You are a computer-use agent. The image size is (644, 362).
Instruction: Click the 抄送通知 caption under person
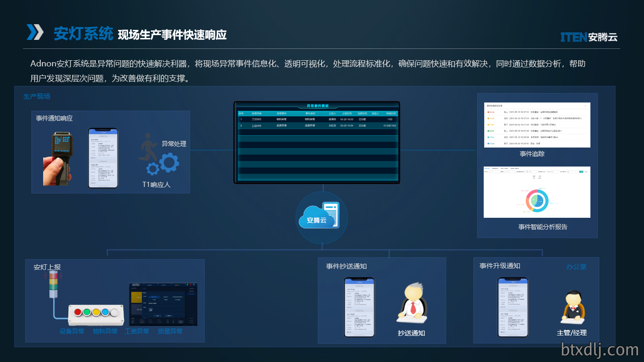point(411,333)
